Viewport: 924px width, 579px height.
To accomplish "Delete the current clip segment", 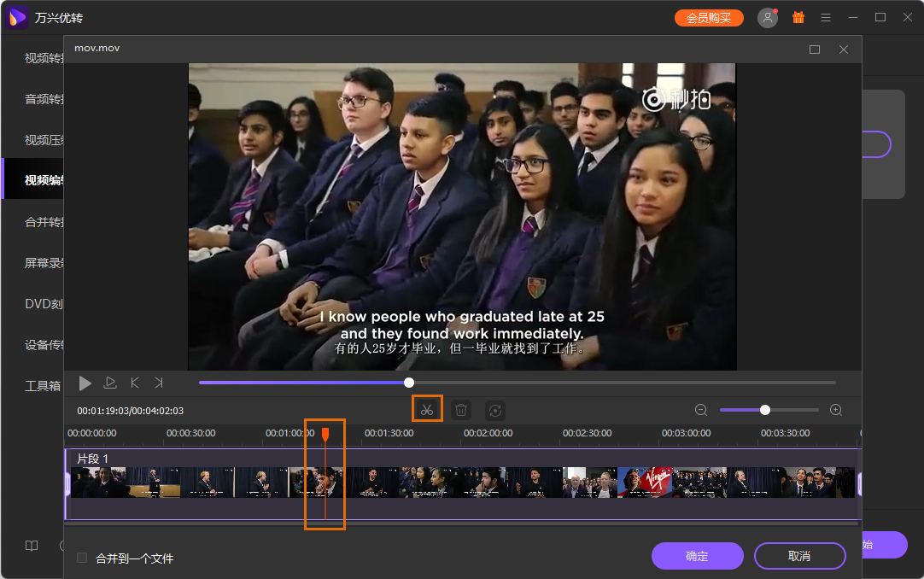I will (x=460, y=409).
